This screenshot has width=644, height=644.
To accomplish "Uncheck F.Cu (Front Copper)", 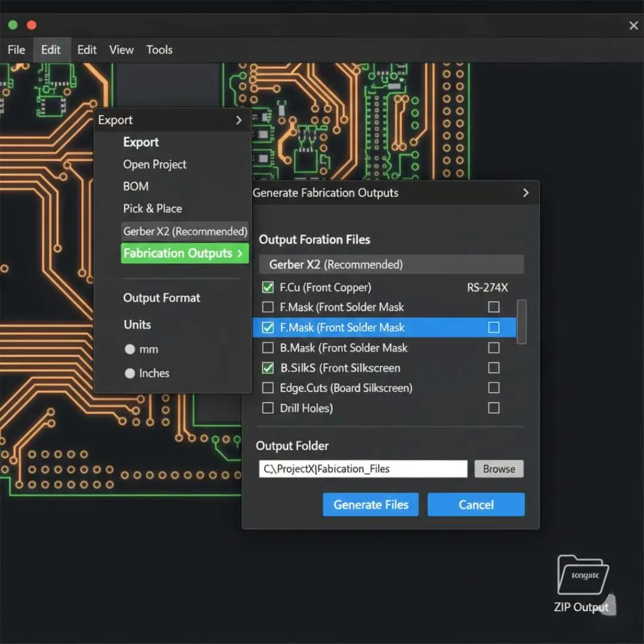I will (x=267, y=287).
